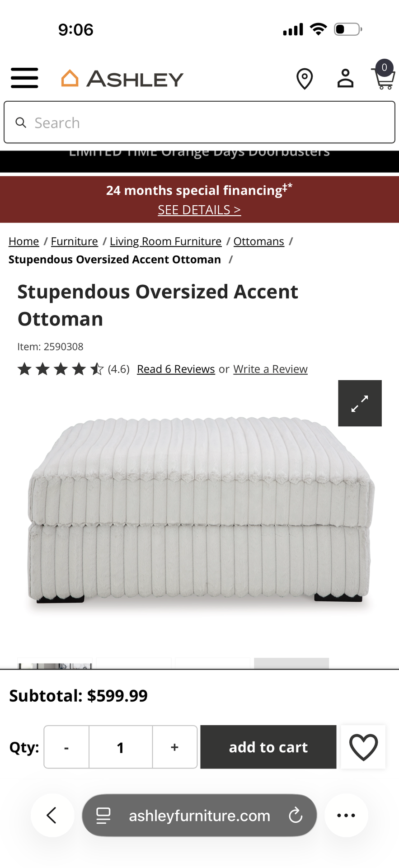Open the hamburger navigation menu

pyautogui.click(x=24, y=78)
